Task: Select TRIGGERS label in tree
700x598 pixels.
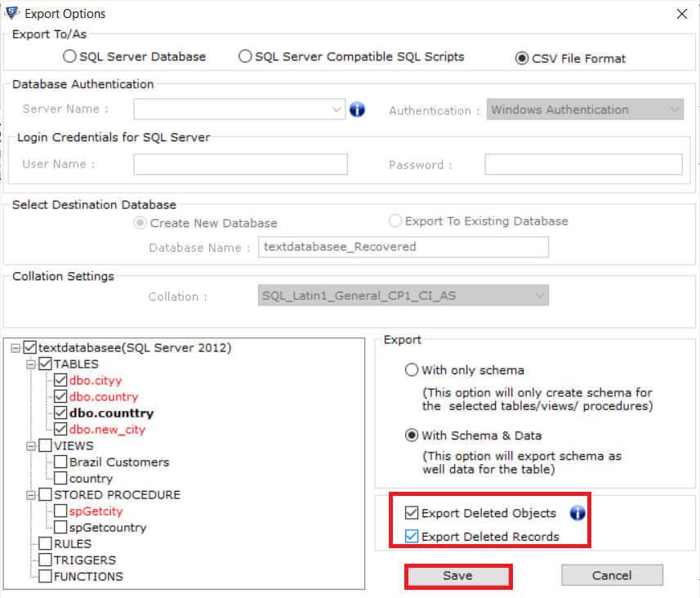Action: (85, 560)
